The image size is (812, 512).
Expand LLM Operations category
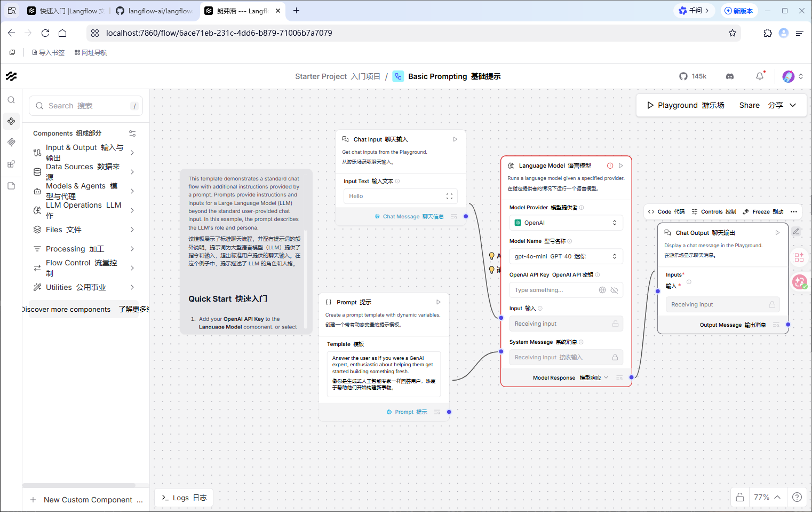[84, 210]
